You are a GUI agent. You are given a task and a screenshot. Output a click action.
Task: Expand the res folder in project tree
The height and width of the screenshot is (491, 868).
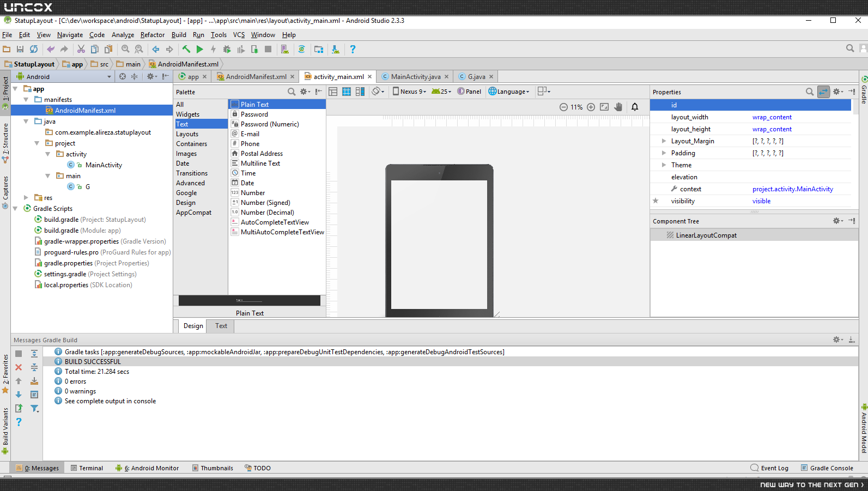[x=26, y=197]
